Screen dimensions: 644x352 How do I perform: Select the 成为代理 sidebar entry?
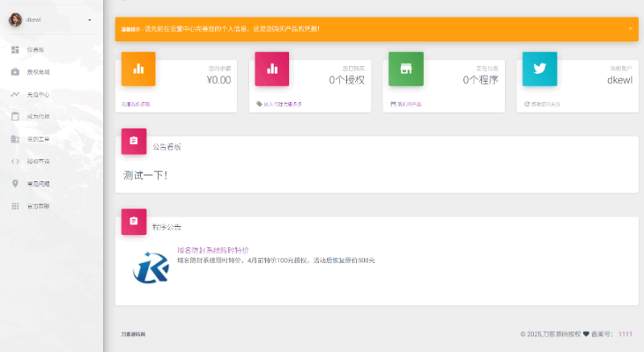(x=38, y=116)
